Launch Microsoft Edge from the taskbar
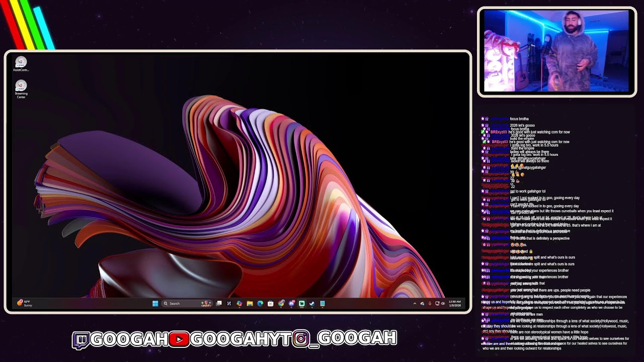This screenshot has height=362, width=644. point(260,303)
